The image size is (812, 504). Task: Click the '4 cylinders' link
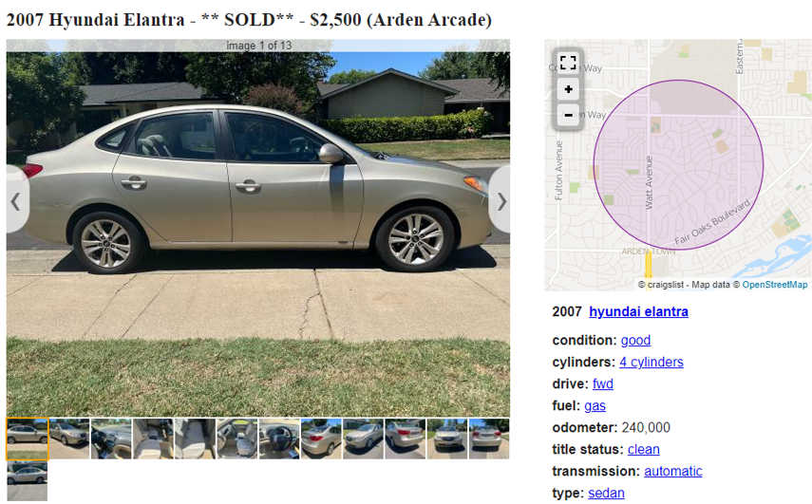pos(651,362)
